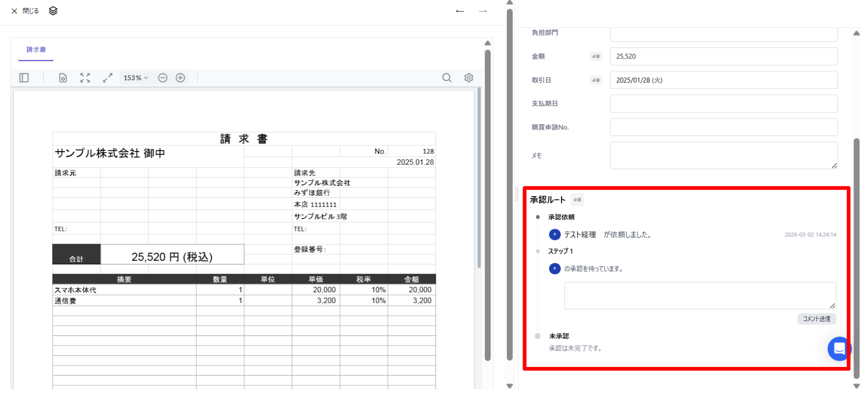Click the 閉じる close button
Image resolution: width=868 pixels, height=411 pixels.
25,11
